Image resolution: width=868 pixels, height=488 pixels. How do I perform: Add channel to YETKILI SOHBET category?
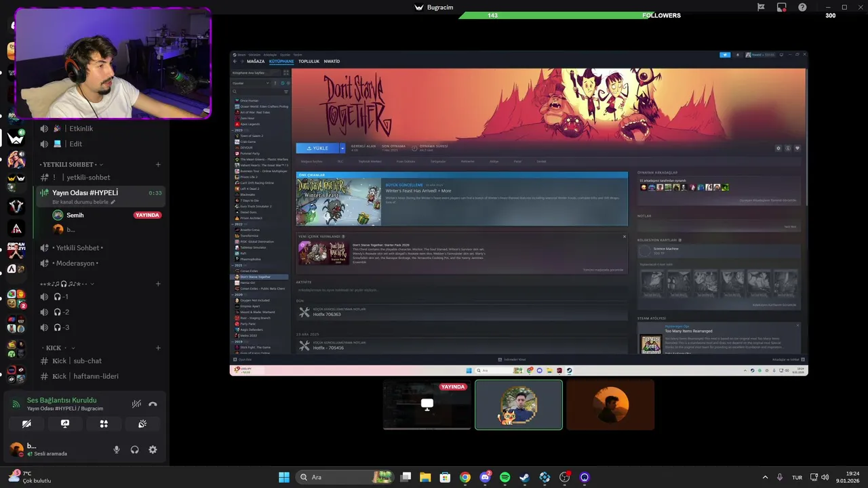[158, 165]
